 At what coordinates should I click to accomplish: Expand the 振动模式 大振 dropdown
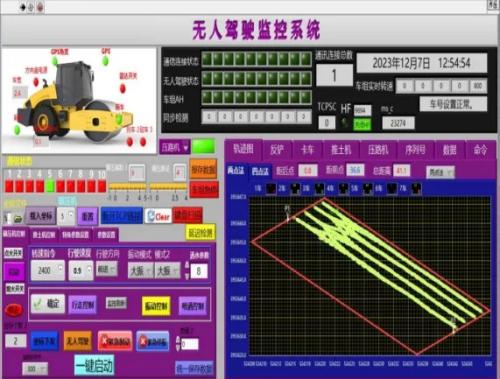point(141,270)
